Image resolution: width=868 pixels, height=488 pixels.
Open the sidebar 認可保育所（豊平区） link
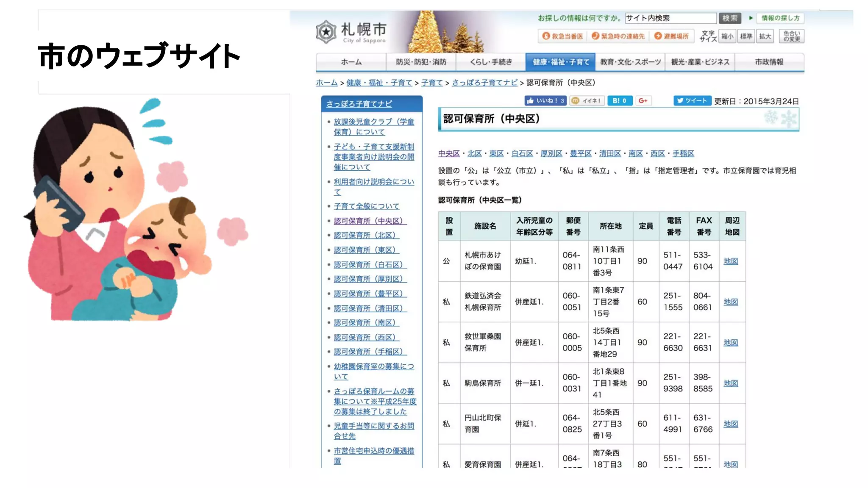[370, 294]
